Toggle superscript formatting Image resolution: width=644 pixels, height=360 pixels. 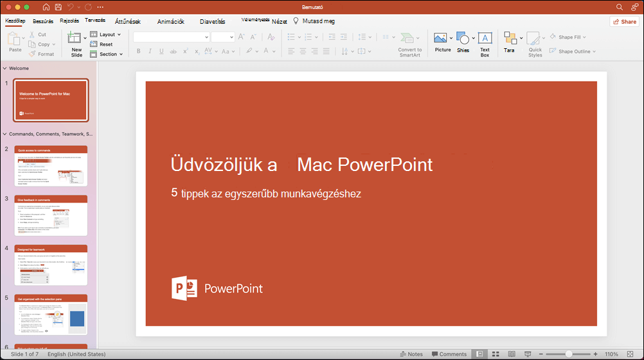click(186, 51)
